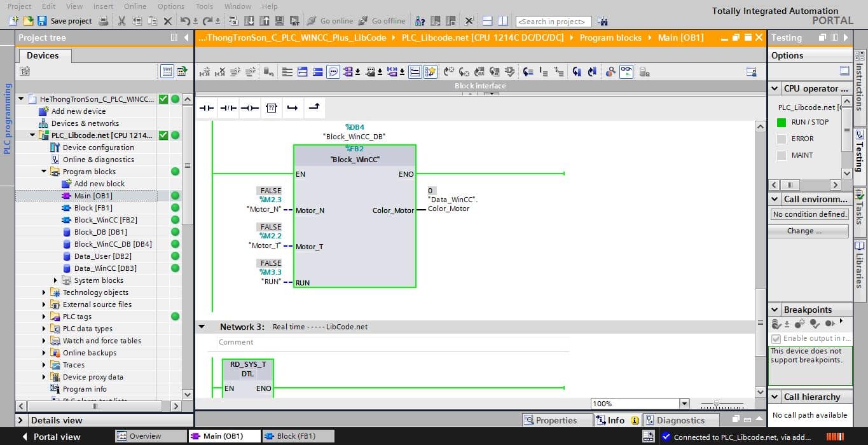Insert an empty box instruction
The height and width of the screenshot is (445, 868).
[272, 108]
